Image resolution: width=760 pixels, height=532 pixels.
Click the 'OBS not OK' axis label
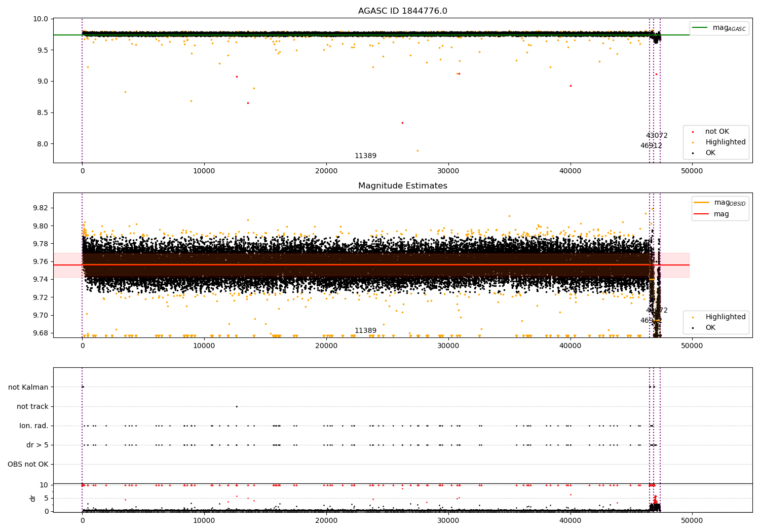(x=28, y=464)
